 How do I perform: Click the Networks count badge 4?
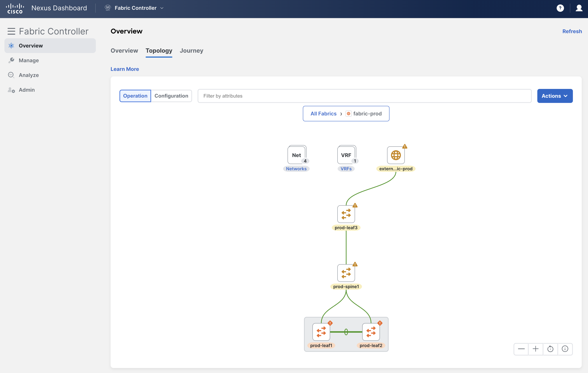305,161
